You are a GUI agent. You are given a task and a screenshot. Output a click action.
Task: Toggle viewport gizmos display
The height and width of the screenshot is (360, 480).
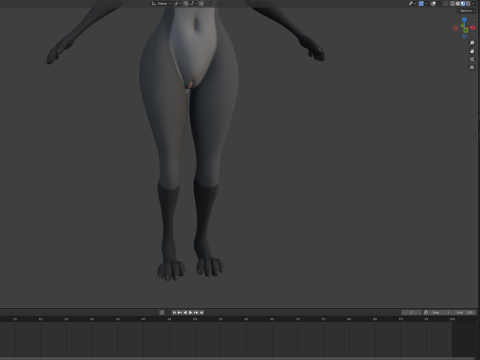(x=421, y=3)
